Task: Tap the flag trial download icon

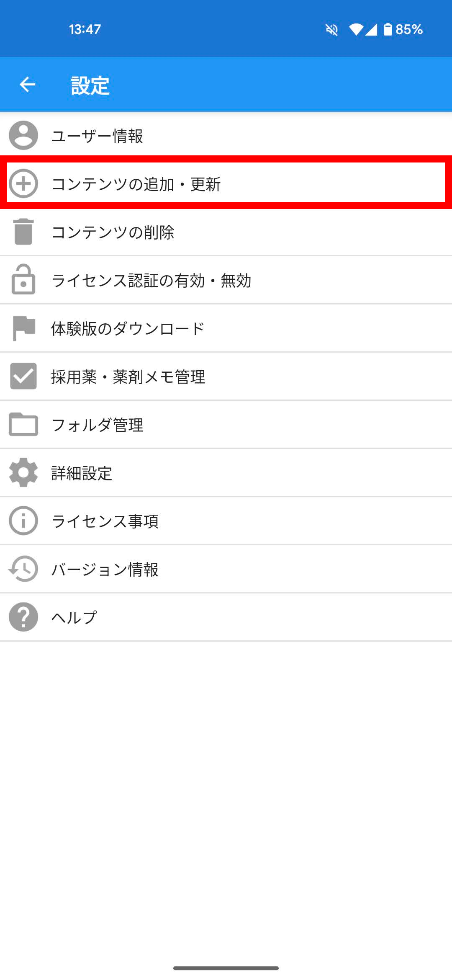Action: click(x=23, y=328)
